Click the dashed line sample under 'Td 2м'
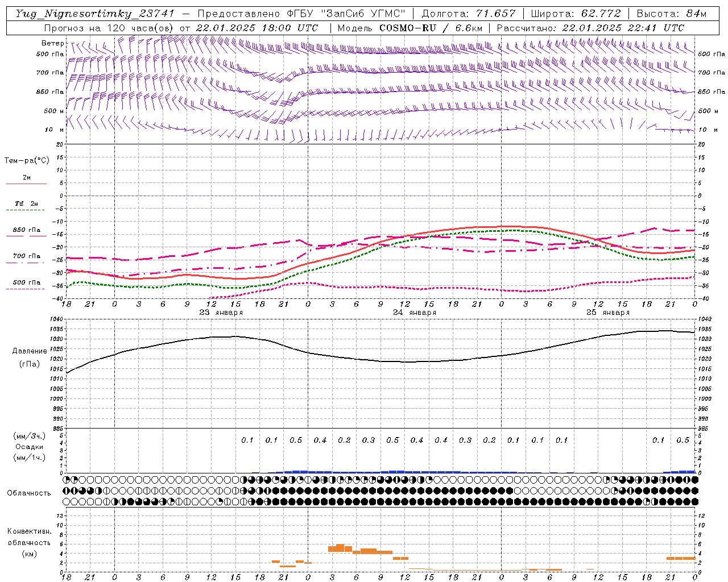 [26, 210]
